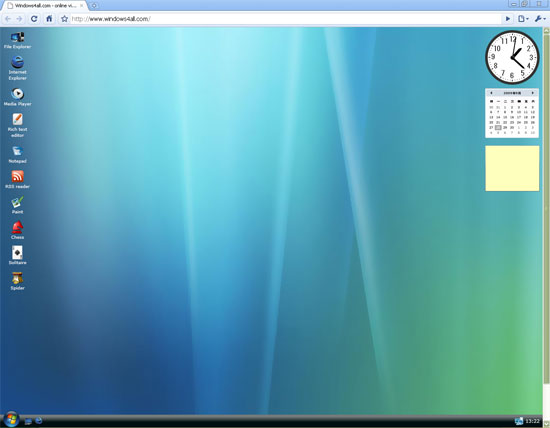Open the Rich text editor icon
Screen dimensions: 550x428
(x=18, y=125)
